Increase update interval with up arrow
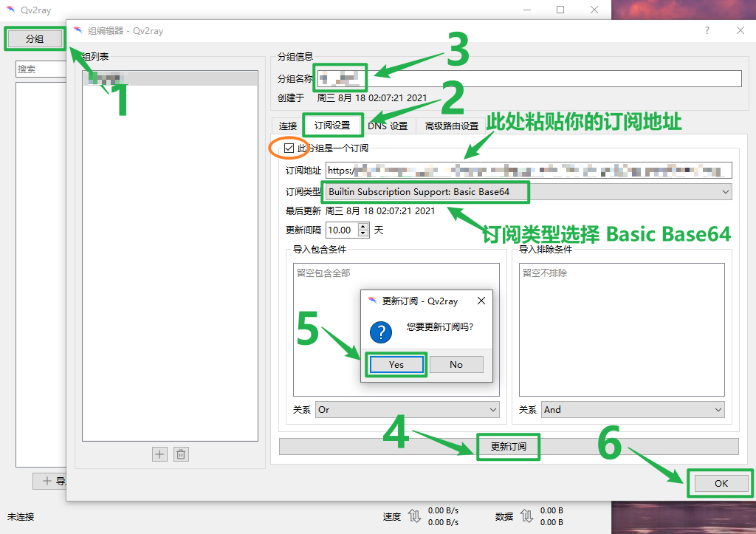 (x=363, y=226)
